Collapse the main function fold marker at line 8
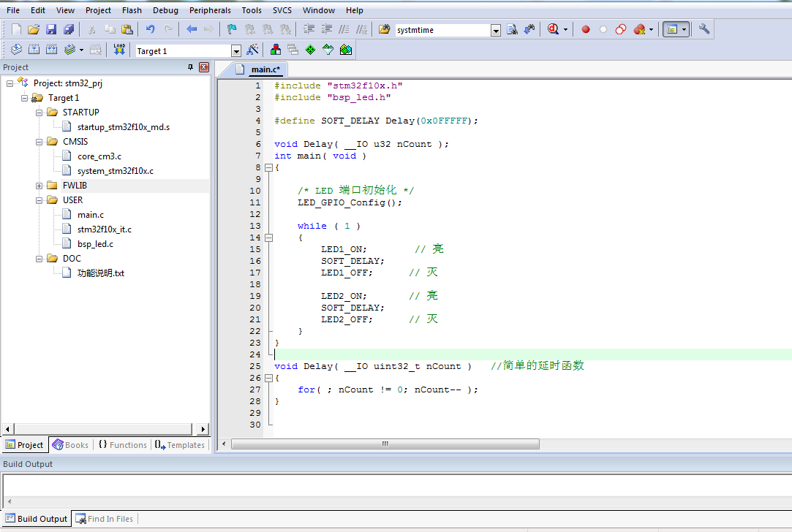This screenshot has width=792, height=532. [268, 167]
